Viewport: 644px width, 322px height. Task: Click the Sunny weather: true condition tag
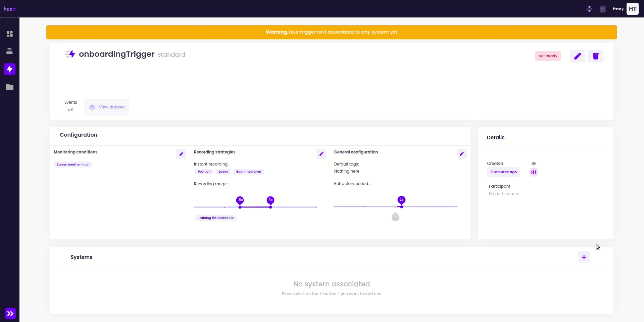click(72, 165)
